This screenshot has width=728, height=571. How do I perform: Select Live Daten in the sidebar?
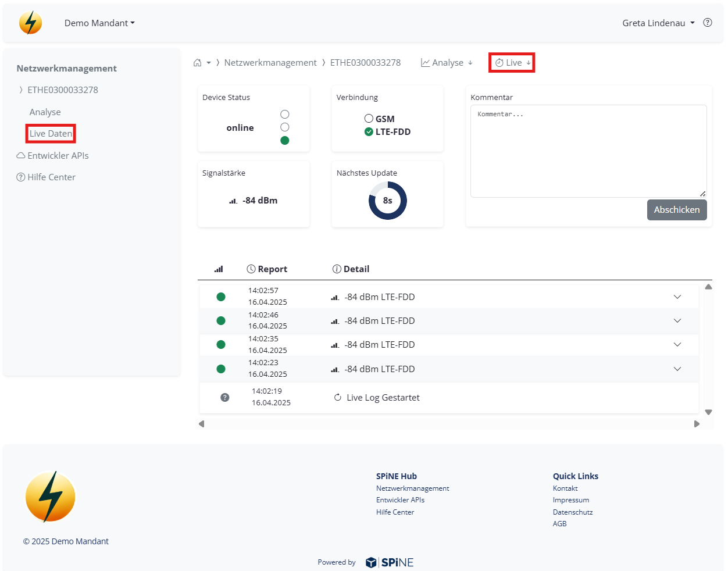click(x=51, y=134)
